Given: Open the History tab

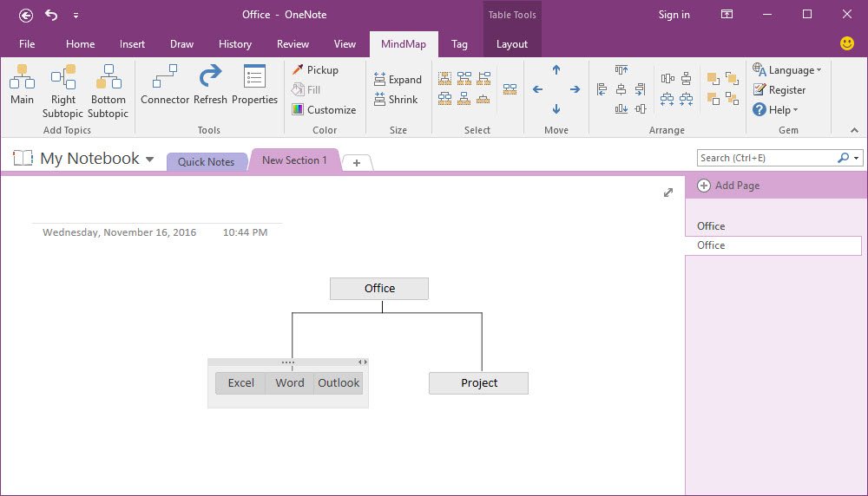Looking at the screenshot, I should pos(234,44).
